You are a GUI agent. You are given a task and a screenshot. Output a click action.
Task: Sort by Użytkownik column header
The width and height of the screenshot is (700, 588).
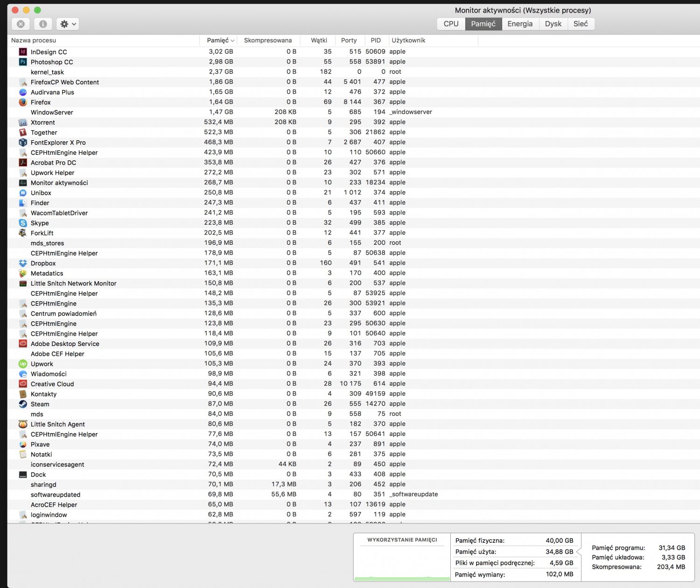tap(433, 41)
